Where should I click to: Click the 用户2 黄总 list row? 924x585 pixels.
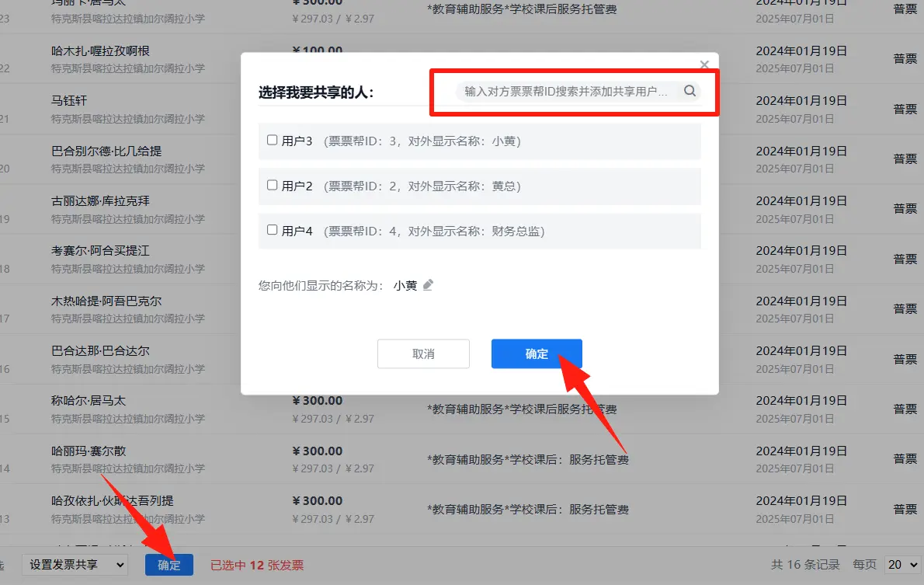click(479, 186)
